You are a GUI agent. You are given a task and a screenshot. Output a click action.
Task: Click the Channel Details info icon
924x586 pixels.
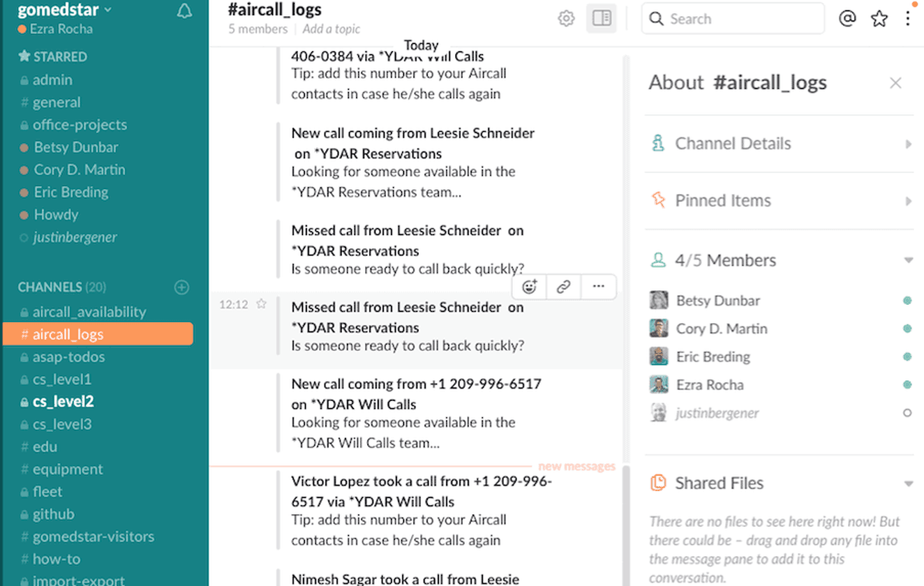click(x=657, y=143)
